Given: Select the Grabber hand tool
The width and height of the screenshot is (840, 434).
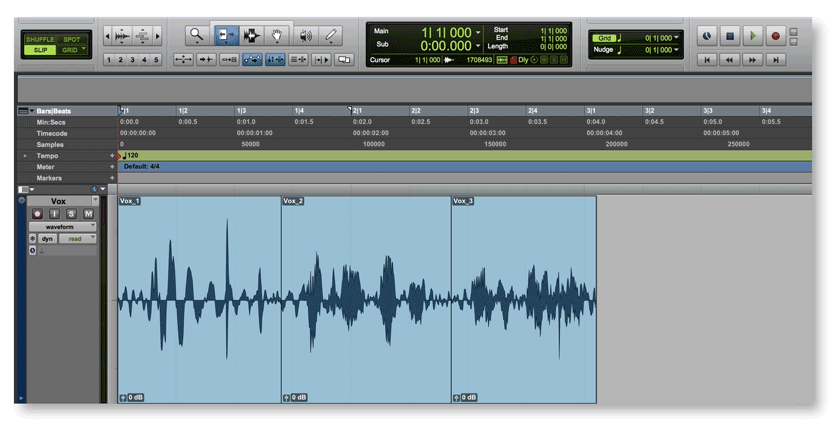Looking at the screenshot, I should coord(278,35).
